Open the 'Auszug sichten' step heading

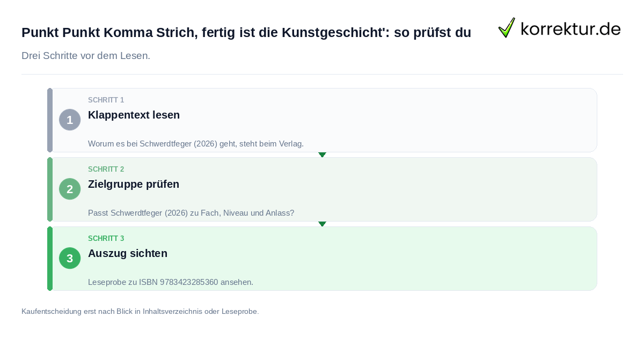(x=128, y=253)
